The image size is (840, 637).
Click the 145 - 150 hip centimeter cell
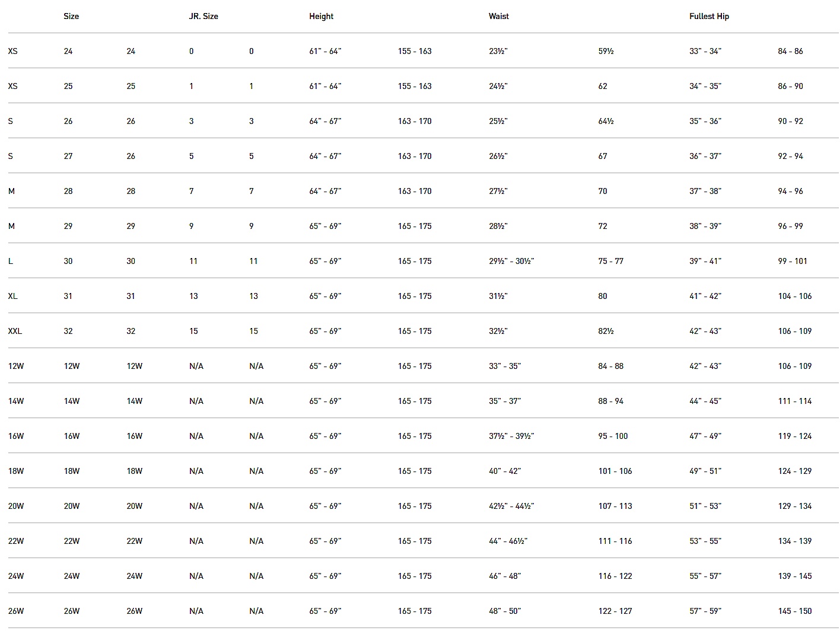[794, 611]
